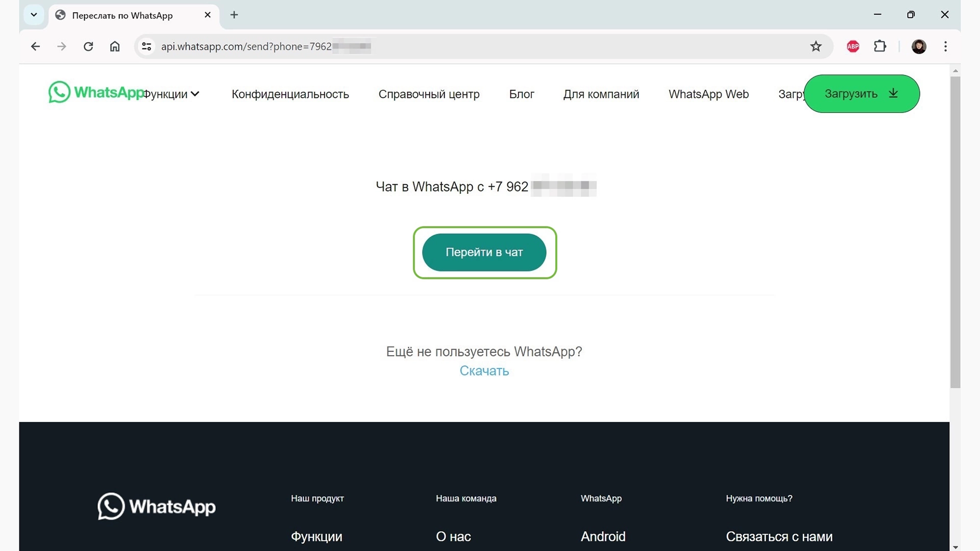This screenshot has width=980, height=551.
Task: Click the browser back arrow icon
Action: click(35, 46)
